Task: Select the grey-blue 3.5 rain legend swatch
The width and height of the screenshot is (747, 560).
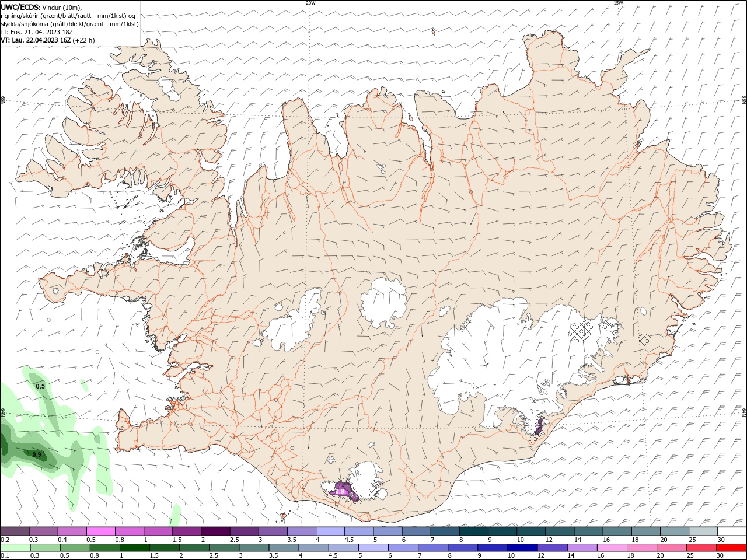Action: click(283, 548)
